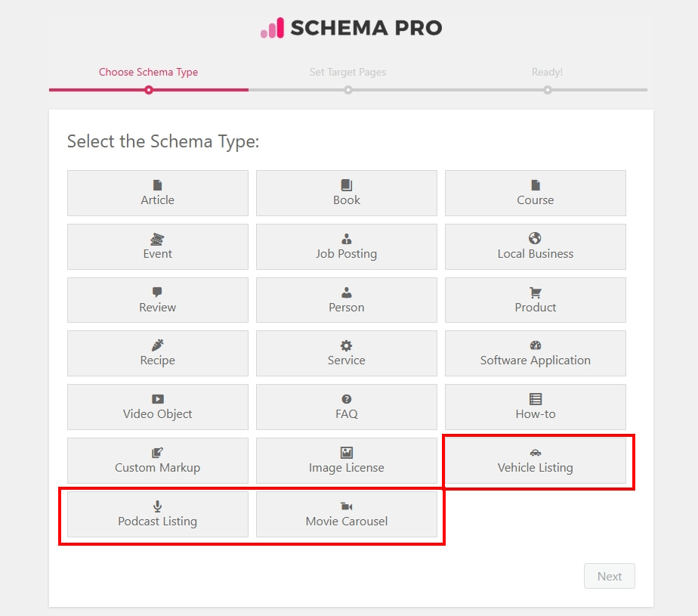Viewport: 698px width, 616px height.
Task: Click the Choose Schema Type step label
Action: click(148, 72)
